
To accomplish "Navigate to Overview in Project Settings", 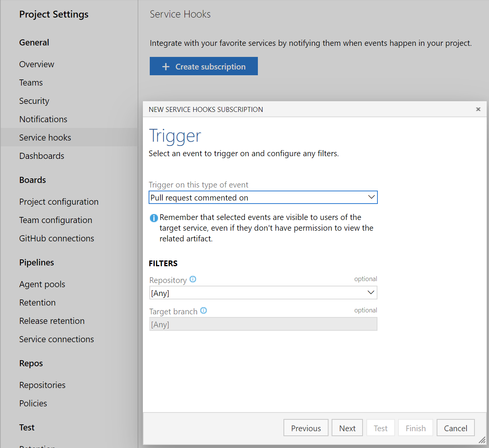I will (x=36, y=64).
